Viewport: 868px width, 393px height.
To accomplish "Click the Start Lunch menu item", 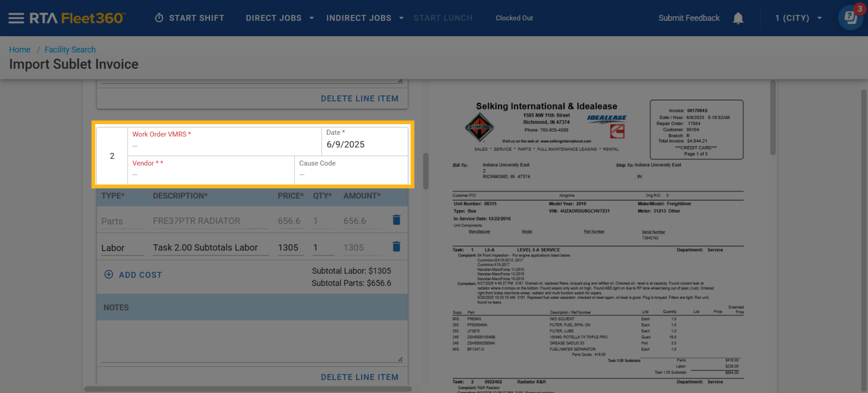I will [x=443, y=18].
